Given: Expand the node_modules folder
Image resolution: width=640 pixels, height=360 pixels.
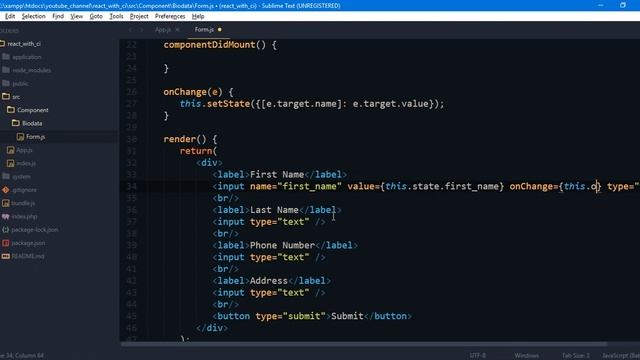Looking at the screenshot, I should tap(6, 70).
